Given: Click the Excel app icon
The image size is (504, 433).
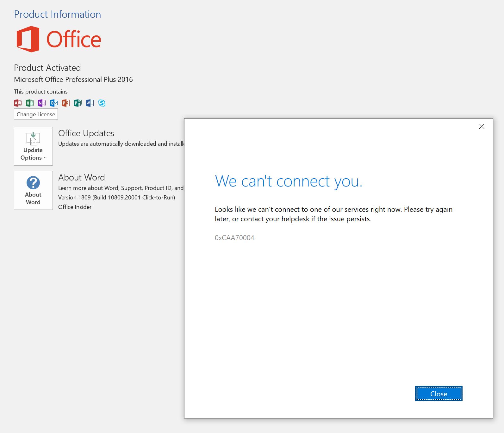Looking at the screenshot, I should [x=30, y=103].
